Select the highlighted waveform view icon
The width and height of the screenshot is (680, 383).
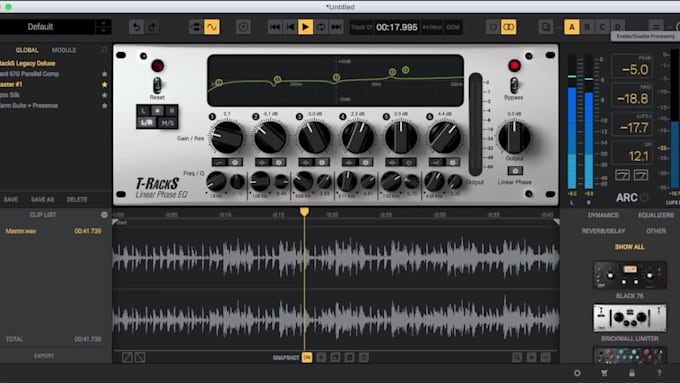tap(212, 27)
